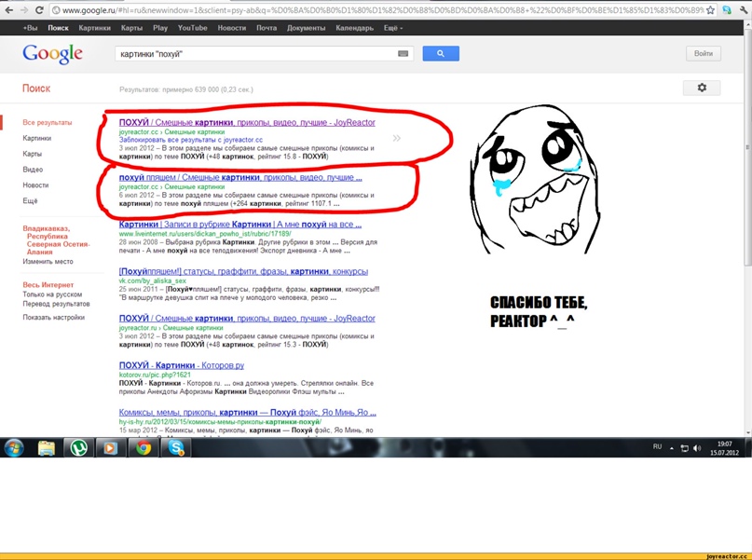Image resolution: width=752 pixels, height=560 pixels.
Task: Select Поиск in the Google top bar
Action: [x=58, y=28]
